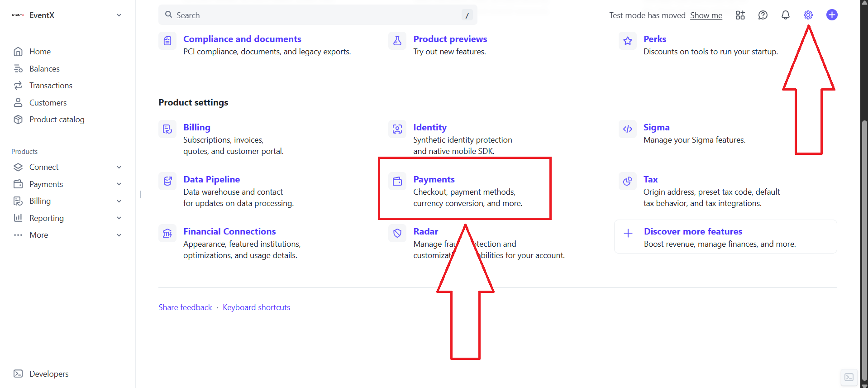868x388 pixels.
Task: Open the Billing settings link
Action: (x=197, y=127)
